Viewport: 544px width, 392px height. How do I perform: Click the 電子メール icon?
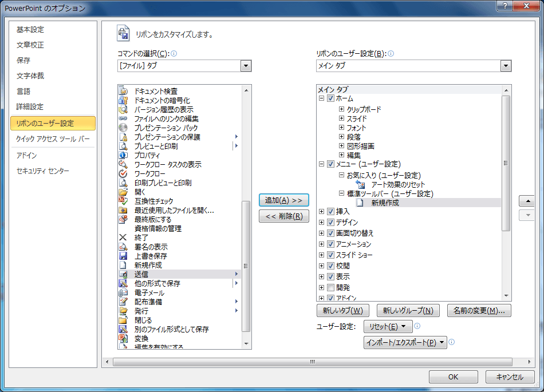(x=123, y=293)
